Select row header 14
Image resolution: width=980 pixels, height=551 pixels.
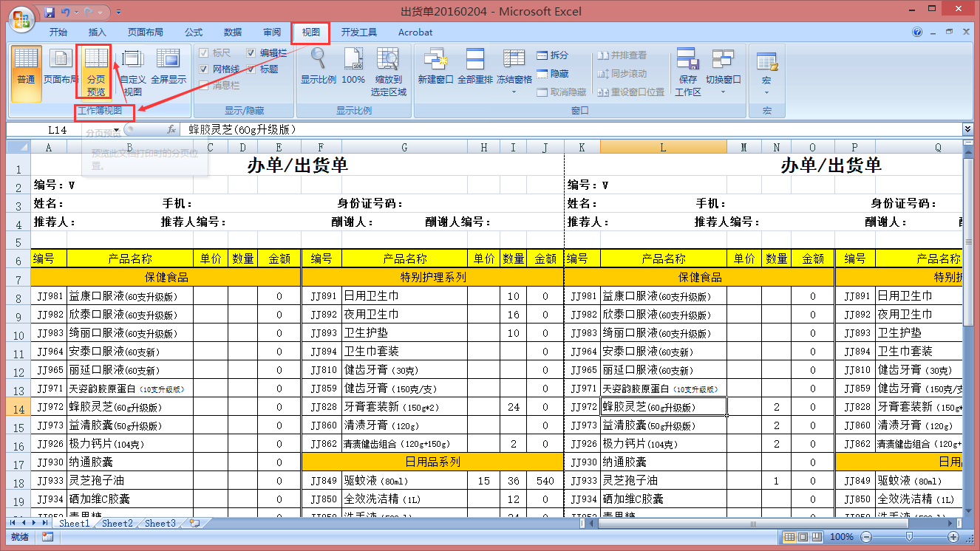tap(18, 407)
